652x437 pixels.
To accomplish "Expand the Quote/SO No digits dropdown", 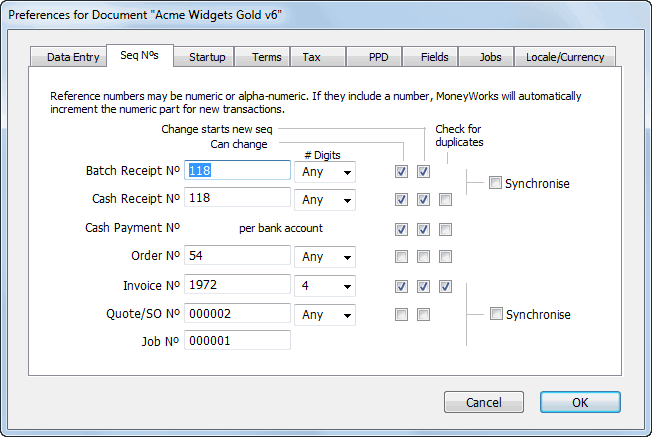I will (x=325, y=315).
